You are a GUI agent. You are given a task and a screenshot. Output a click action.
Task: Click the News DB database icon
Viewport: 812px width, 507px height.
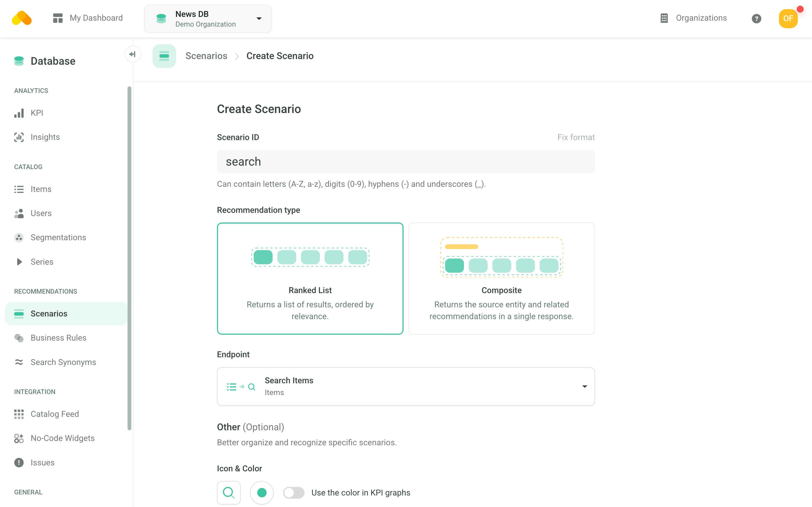161,19
